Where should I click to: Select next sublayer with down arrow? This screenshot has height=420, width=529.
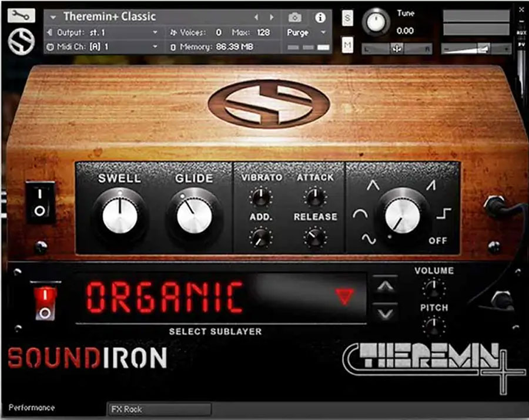click(385, 314)
